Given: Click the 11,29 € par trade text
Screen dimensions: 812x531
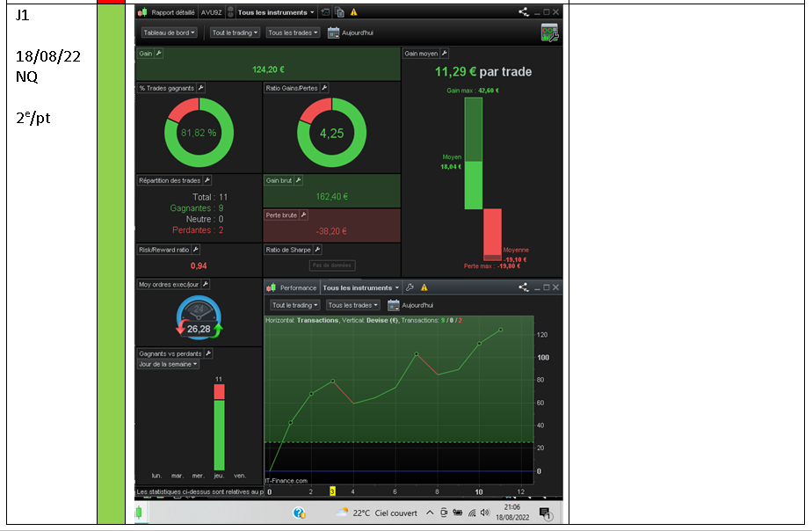Looking at the screenshot, I should [x=483, y=71].
